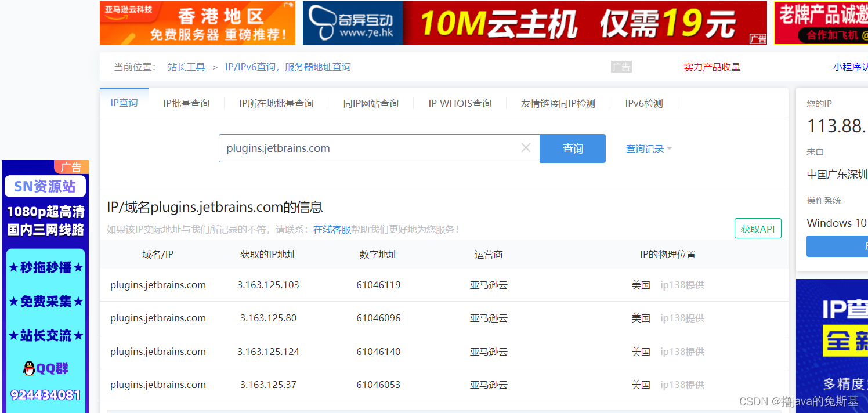This screenshot has width=868, height=413.
Task: Open the 友情链接同IP检测 tab
Action: (x=558, y=104)
